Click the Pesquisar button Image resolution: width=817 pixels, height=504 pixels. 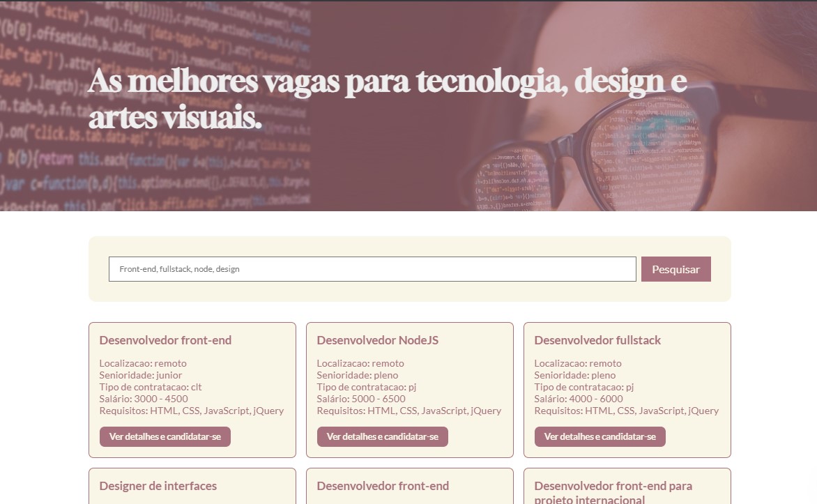coord(675,269)
